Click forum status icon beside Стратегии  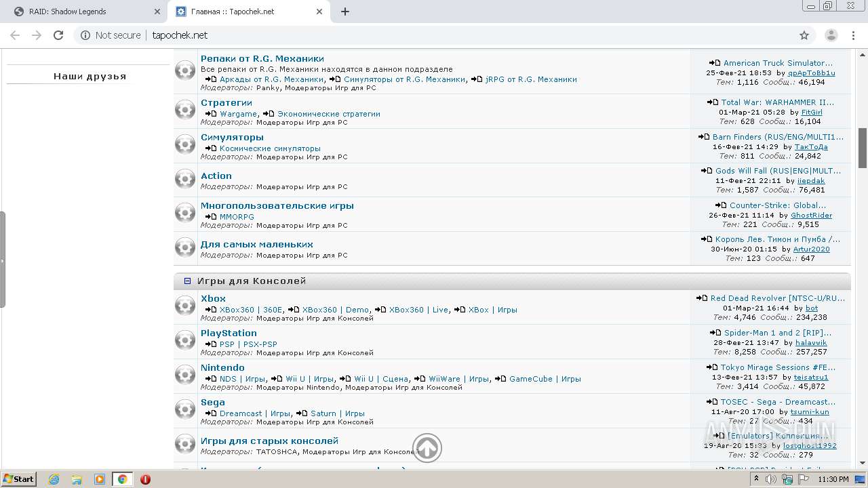185,110
